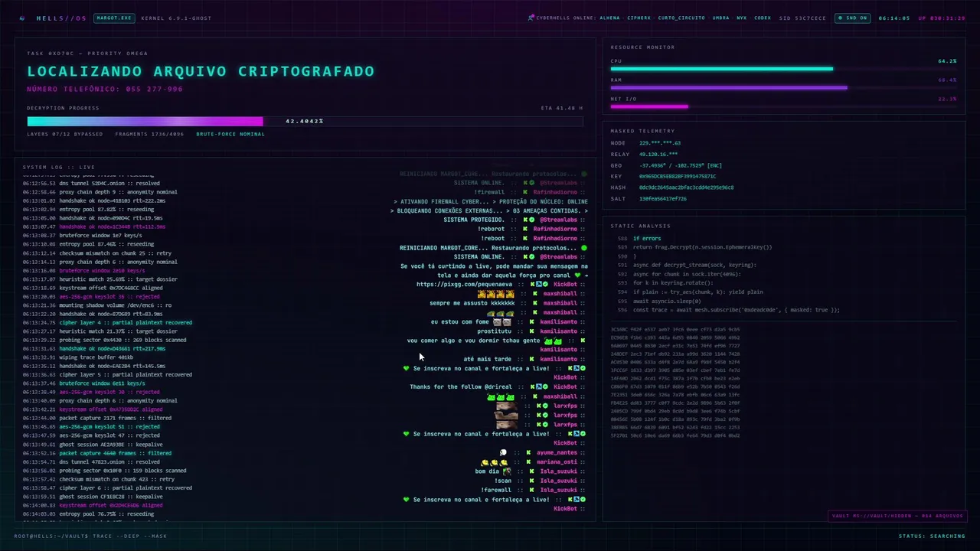Click the 06:14:05 clock
Image resolution: width=980 pixels, height=551 pixels.
click(x=893, y=18)
